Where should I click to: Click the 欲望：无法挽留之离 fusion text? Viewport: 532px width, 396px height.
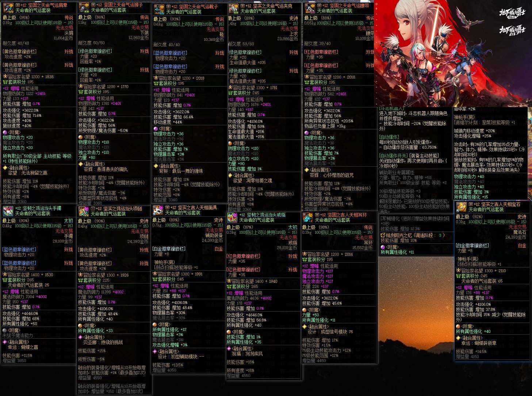click(x=27, y=173)
